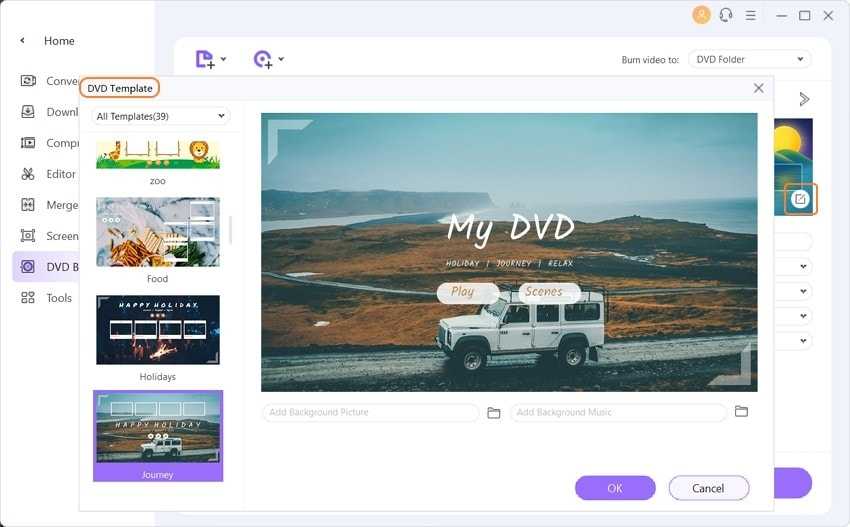Viewport: 850px width, 527px height.
Task: Click the template list scrollbar
Action: click(231, 230)
